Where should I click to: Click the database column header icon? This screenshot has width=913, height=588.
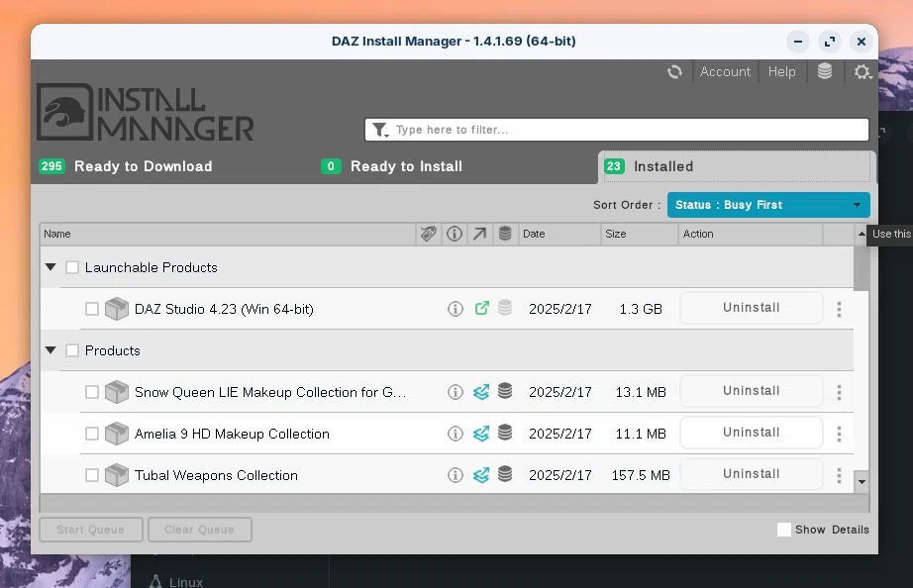point(505,234)
